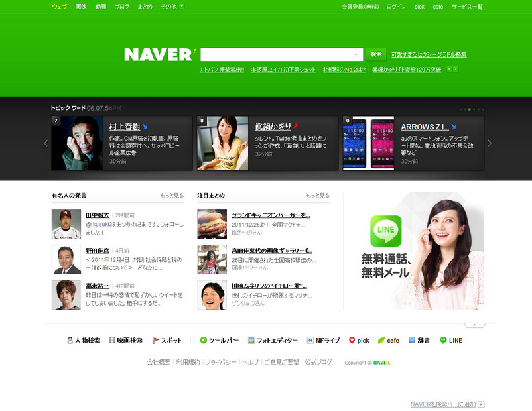Open サービス一覧 service list
This screenshot has height=411, width=532.
(x=467, y=7)
